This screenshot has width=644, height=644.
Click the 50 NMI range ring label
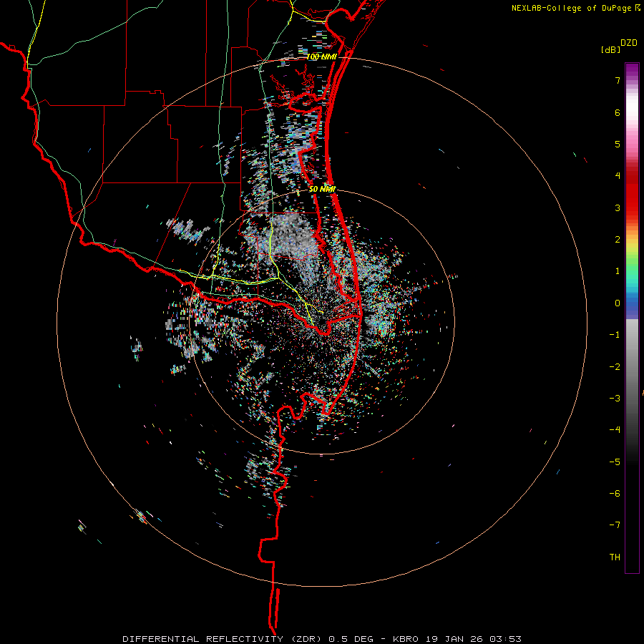(322, 189)
